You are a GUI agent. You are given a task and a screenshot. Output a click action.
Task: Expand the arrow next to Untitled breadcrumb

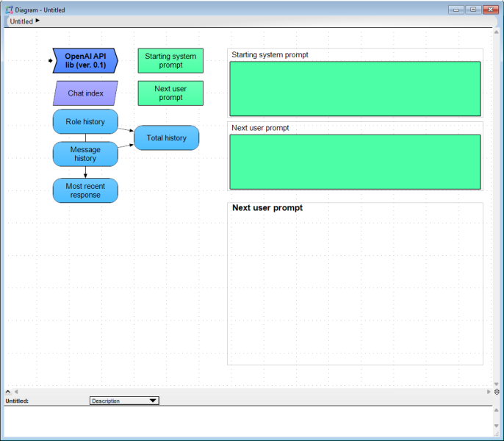tap(37, 21)
